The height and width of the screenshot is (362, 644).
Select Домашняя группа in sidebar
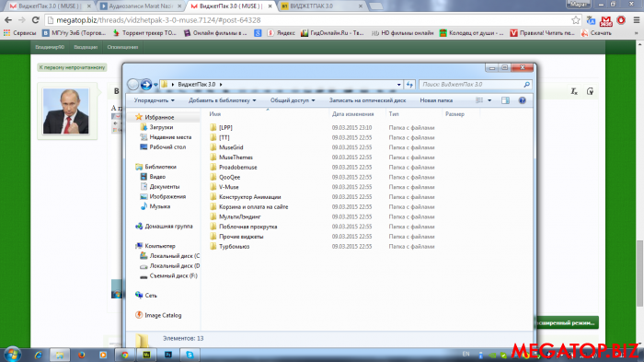click(x=168, y=226)
